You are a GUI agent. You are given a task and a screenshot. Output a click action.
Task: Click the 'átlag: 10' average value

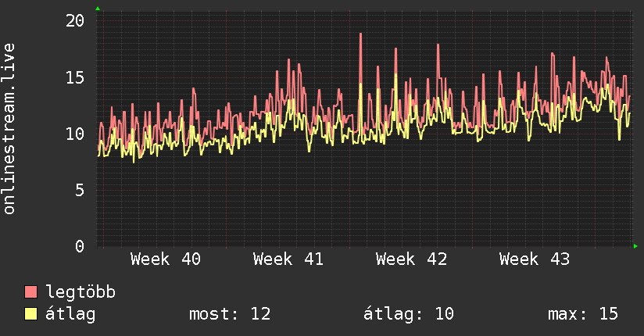coord(409,314)
